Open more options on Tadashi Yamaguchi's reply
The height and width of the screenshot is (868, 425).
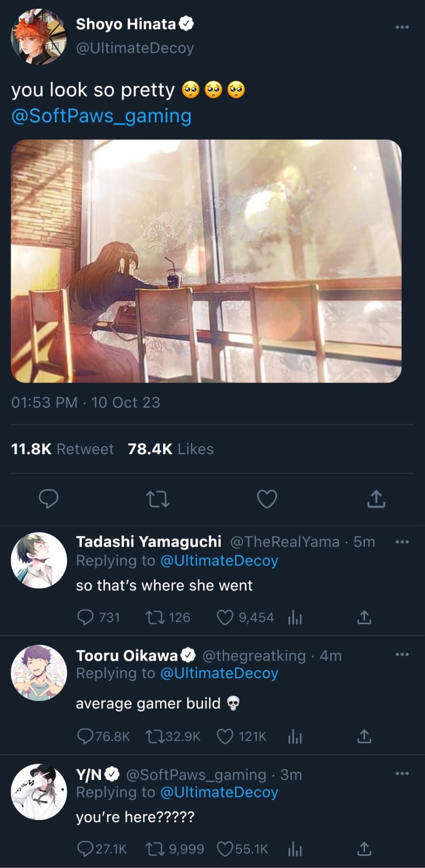pos(402,542)
